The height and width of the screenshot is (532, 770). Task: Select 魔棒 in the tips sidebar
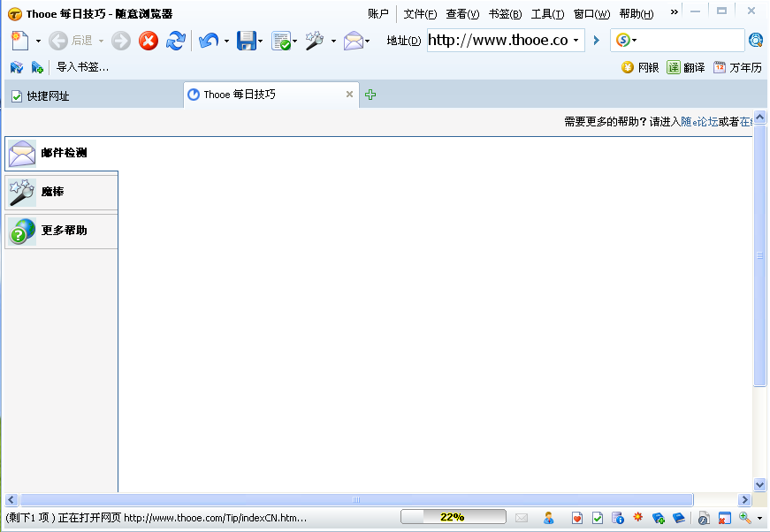tap(61, 192)
